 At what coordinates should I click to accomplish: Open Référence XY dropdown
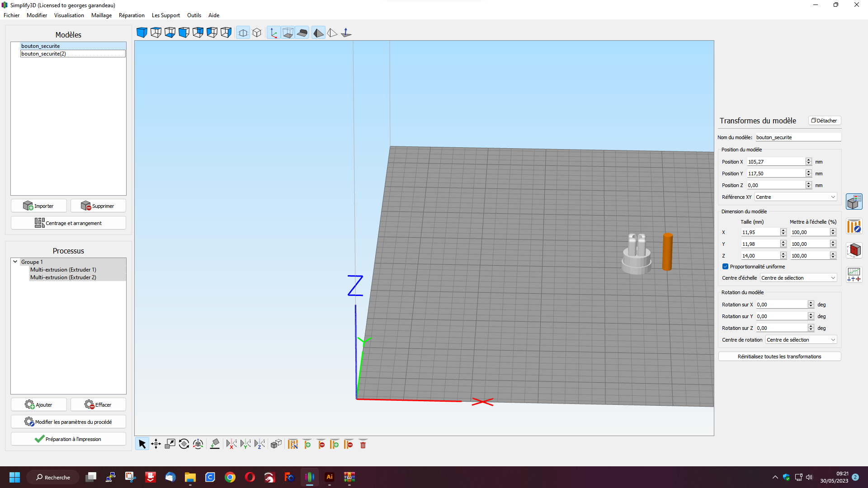pos(796,197)
